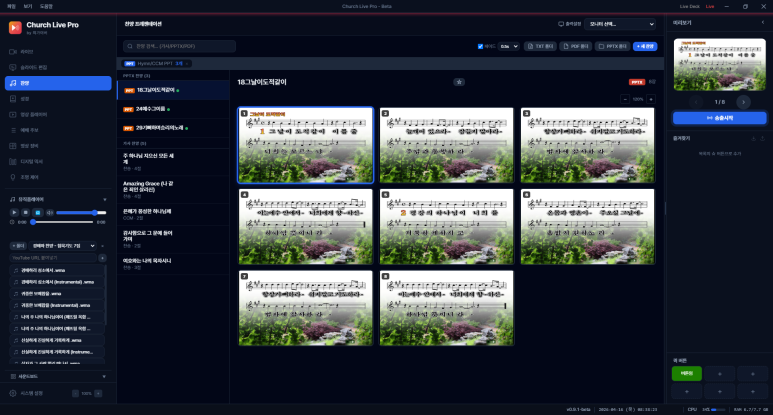773x415 pixels.
Task: Expand the soundboard section arrow
Action: tap(104, 377)
